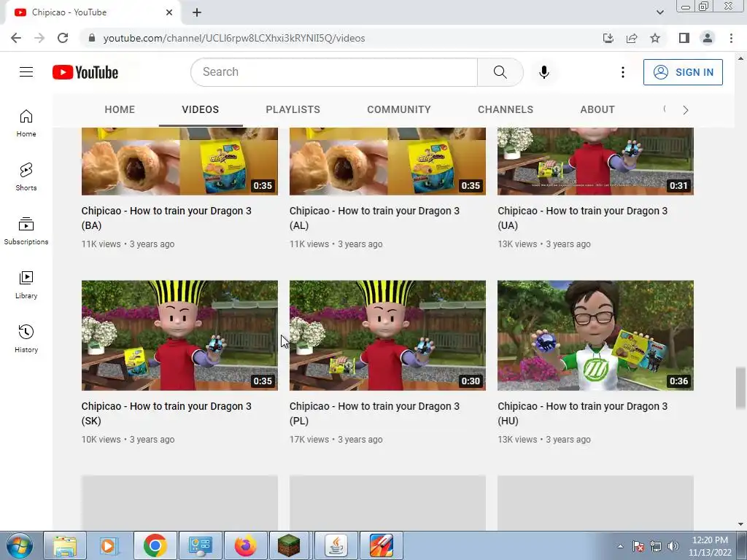Start voice search with microphone icon
Image resolution: width=747 pixels, height=560 pixels.
544,72
